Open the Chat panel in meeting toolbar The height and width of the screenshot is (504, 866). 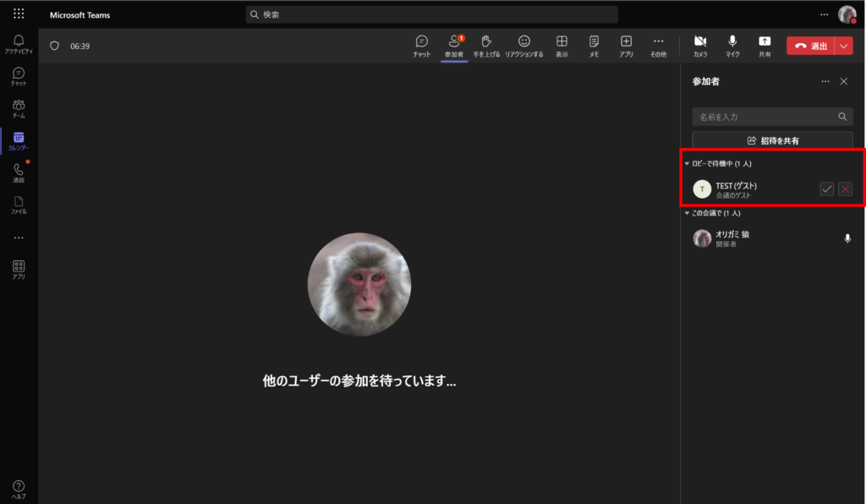[421, 46]
